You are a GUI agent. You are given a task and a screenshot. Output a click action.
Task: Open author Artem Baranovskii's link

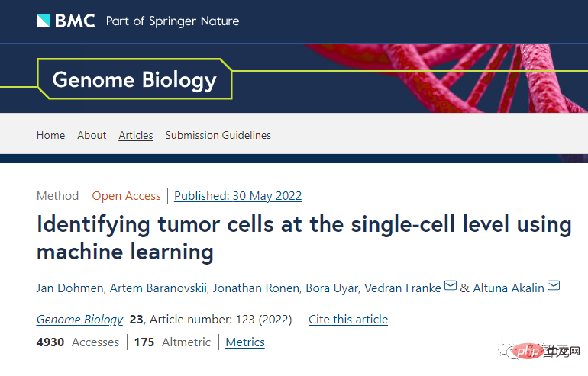(x=157, y=288)
